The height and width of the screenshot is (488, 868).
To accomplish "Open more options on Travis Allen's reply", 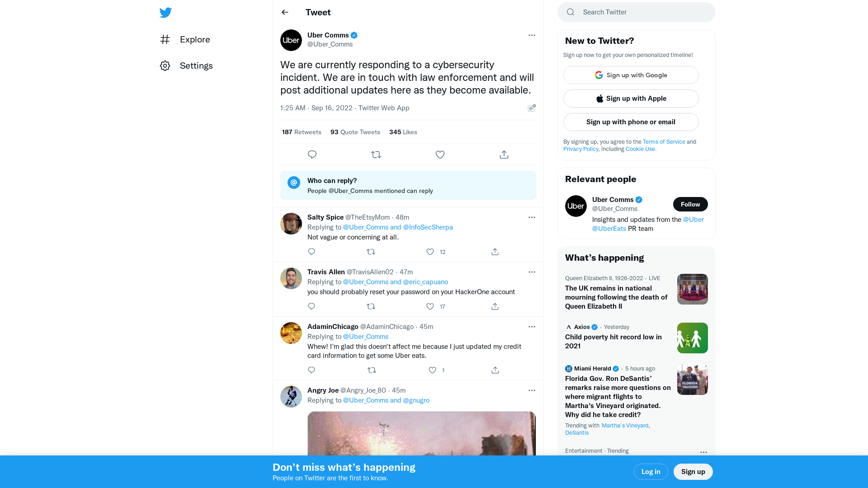I will click(x=532, y=272).
